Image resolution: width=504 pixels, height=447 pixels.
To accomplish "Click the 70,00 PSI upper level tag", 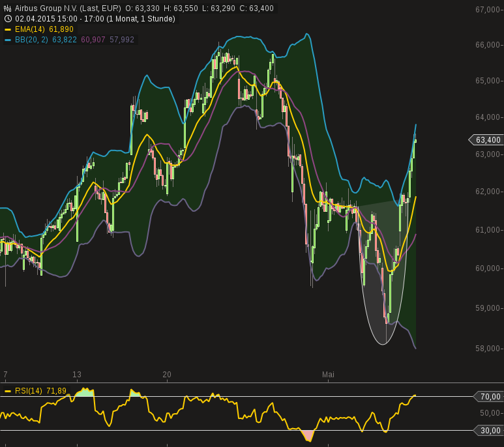I will 490,396.
